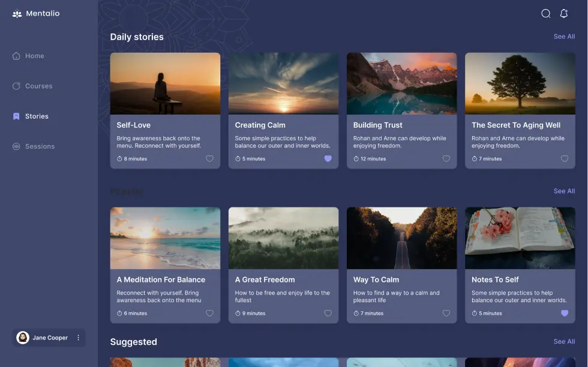See All Daily stories

click(x=563, y=37)
